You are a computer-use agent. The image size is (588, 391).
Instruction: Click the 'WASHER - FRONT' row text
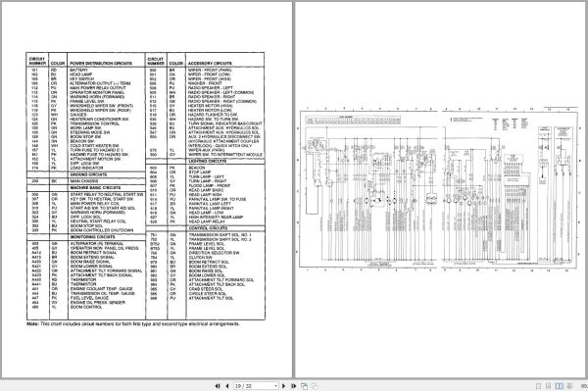pos(205,83)
